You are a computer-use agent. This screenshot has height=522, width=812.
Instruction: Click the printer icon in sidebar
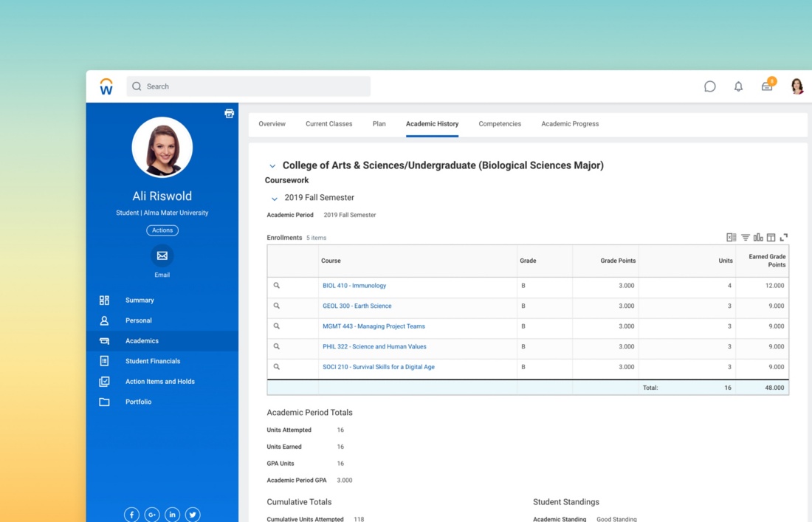(x=229, y=114)
